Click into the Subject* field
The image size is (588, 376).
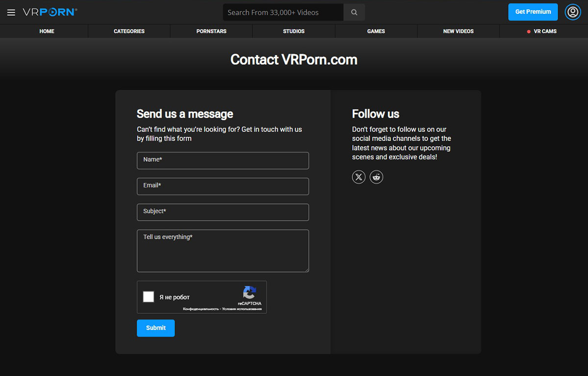pyautogui.click(x=223, y=212)
